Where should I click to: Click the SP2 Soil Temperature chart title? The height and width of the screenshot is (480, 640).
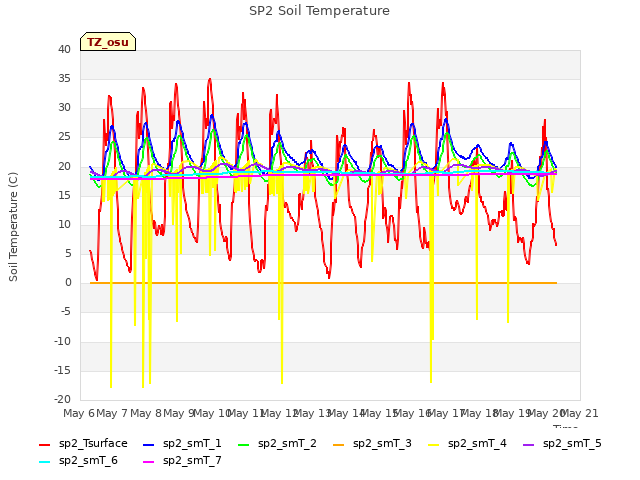(x=319, y=11)
